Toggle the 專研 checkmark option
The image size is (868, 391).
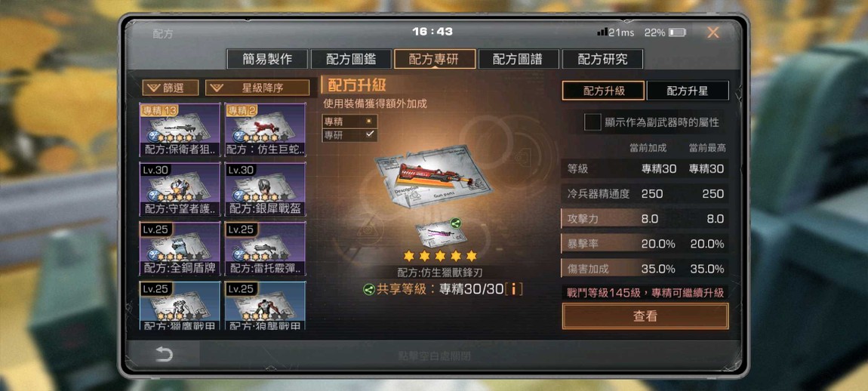pyautogui.click(x=370, y=134)
